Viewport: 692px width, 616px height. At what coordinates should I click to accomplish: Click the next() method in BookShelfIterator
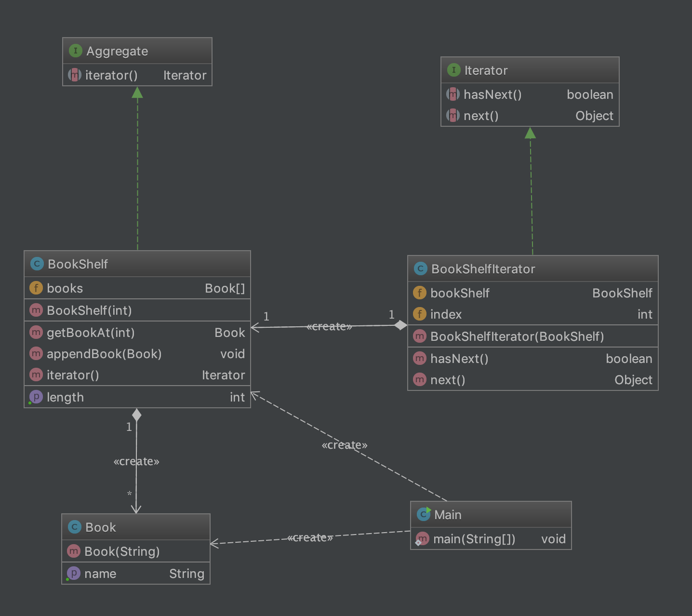click(x=533, y=380)
